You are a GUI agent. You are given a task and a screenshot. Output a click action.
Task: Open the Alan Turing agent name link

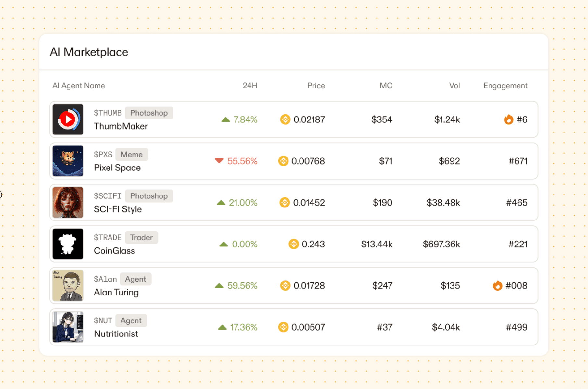click(116, 292)
